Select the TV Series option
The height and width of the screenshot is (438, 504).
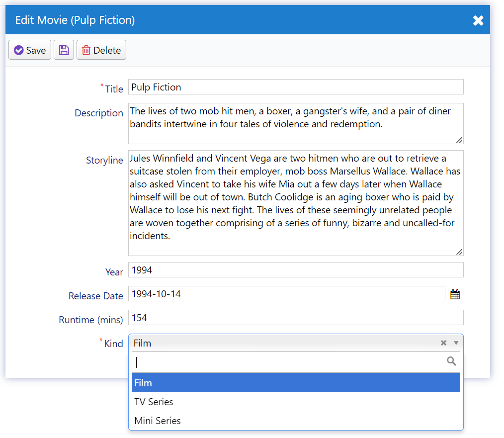click(x=296, y=402)
